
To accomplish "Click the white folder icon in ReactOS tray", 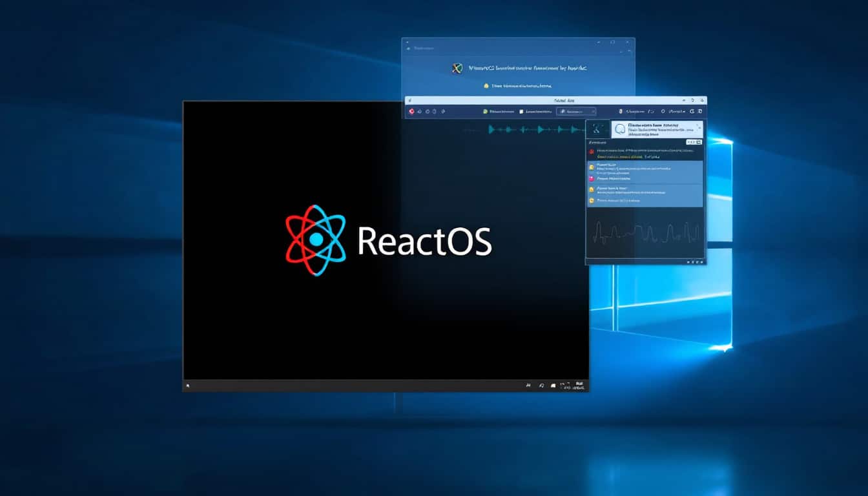I will (x=553, y=386).
